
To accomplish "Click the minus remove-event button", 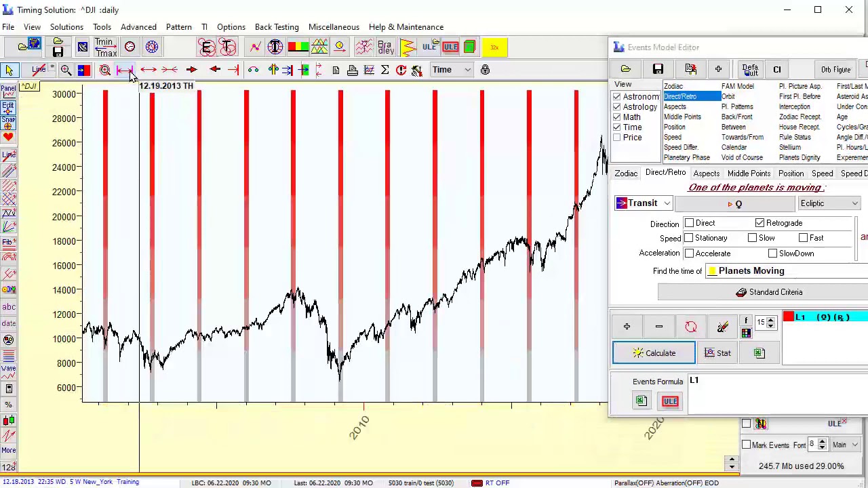I will pyautogui.click(x=658, y=327).
